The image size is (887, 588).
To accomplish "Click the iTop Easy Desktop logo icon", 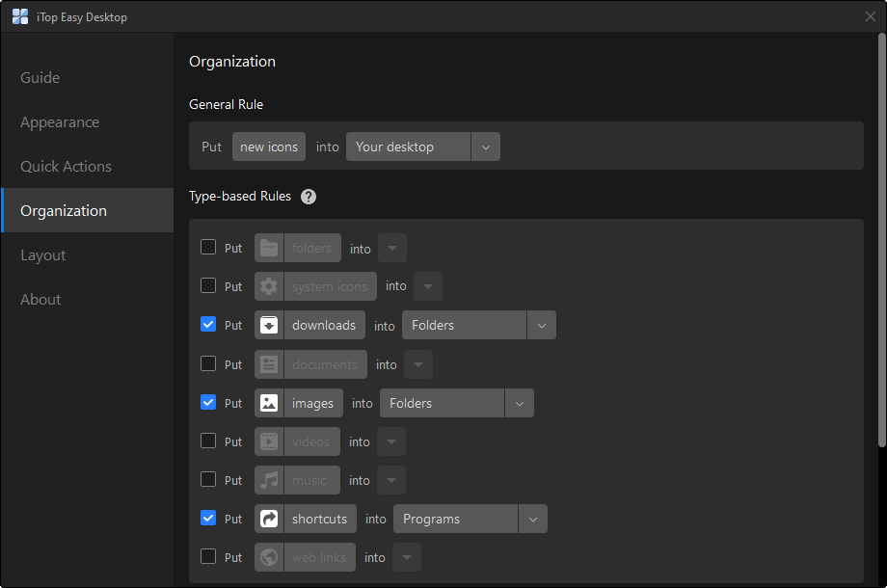I will pyautogui.click(x=20, y=17).
